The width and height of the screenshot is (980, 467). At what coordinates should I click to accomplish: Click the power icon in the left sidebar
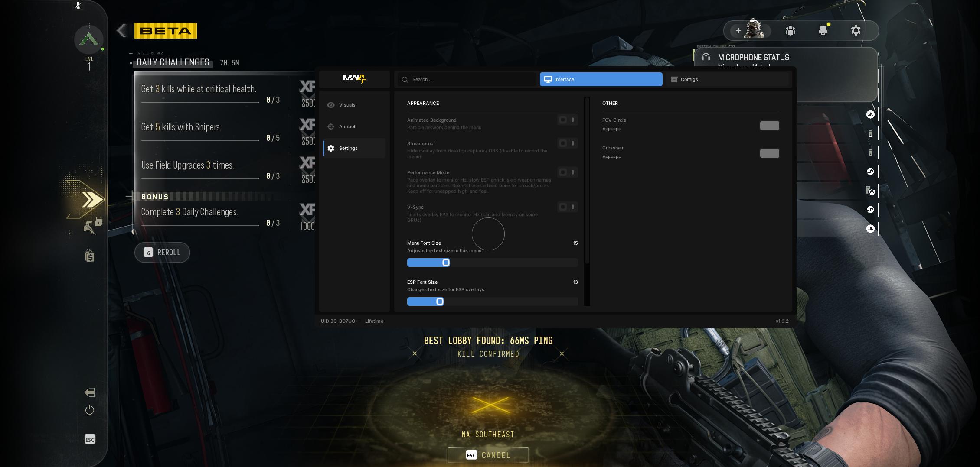90,410
